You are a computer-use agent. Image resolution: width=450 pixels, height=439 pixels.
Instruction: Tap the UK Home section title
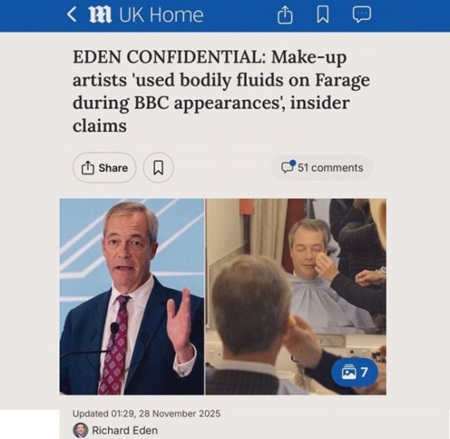161,15
